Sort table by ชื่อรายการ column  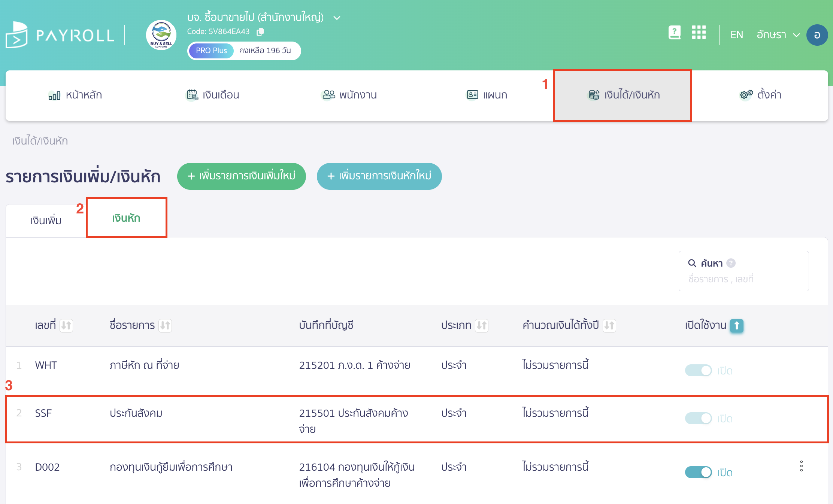pos(165,325)
